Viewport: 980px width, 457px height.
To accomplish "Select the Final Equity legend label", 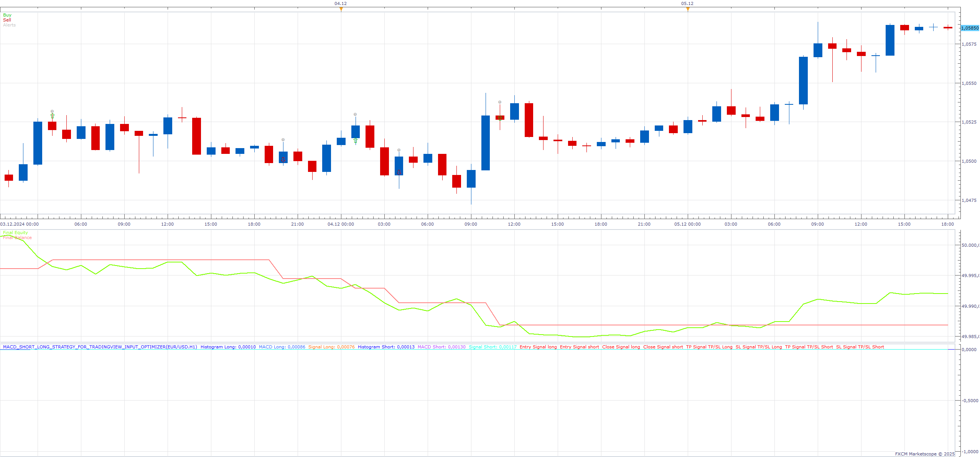I will tap(15, 233).
